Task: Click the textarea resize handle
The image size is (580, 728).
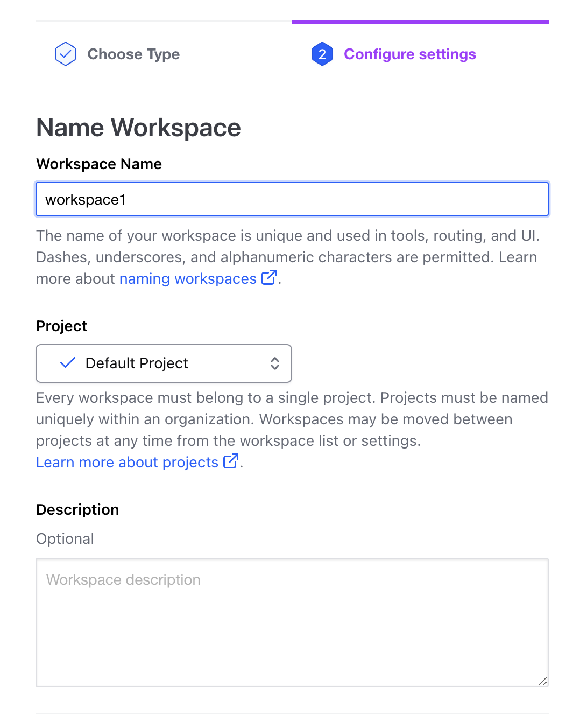Action: click(x=543, y=681)
